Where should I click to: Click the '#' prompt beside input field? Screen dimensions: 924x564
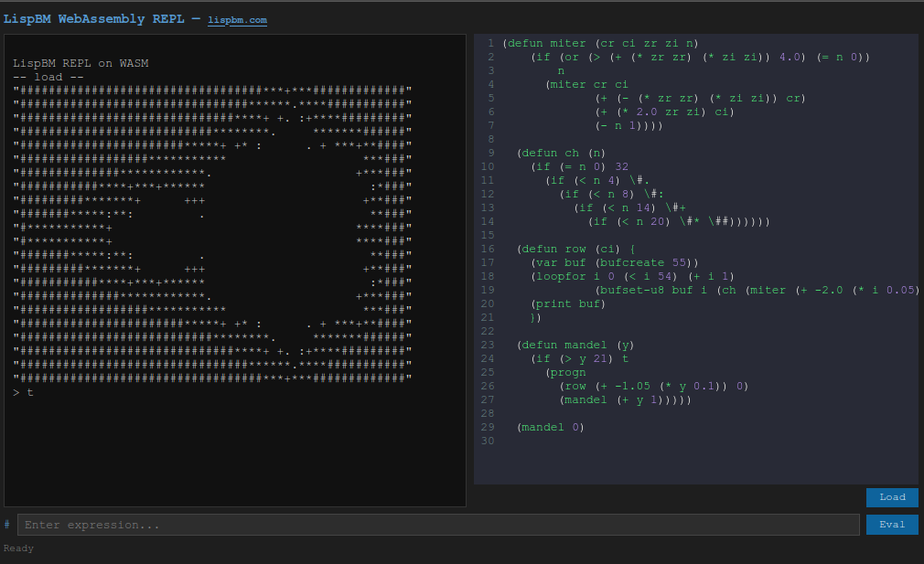click(7, 525)
